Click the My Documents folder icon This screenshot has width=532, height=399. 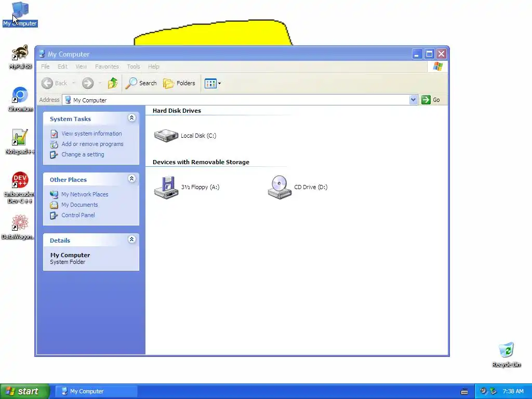pyautogui.click(x=54, y=205)
